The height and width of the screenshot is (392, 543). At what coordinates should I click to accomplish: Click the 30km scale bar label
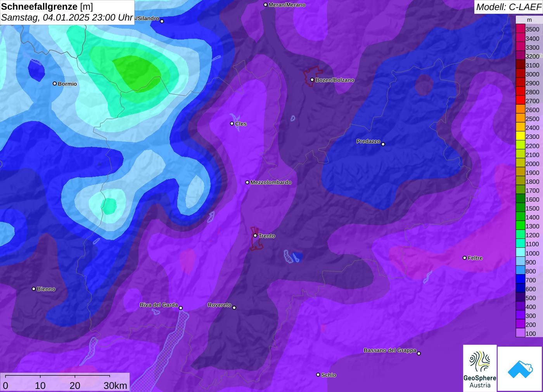115,385
